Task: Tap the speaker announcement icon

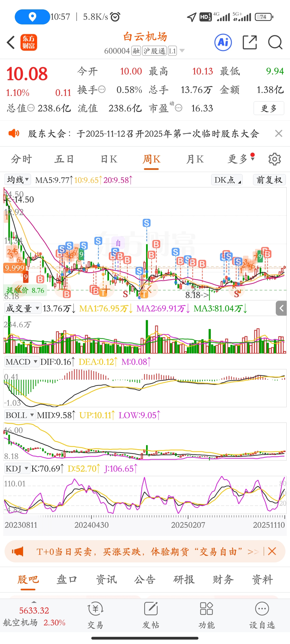Action: [x=14, y=133]
